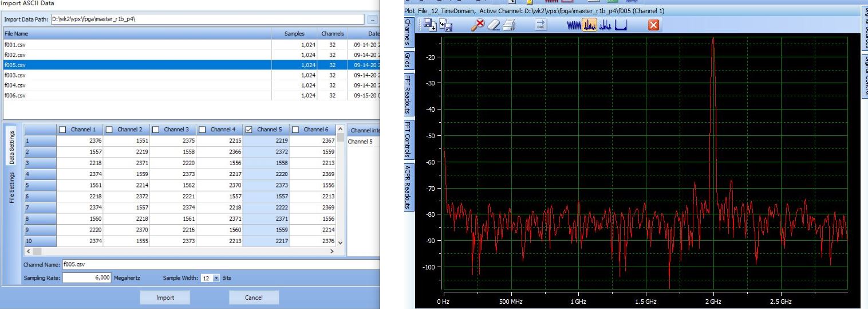Click the import path browse button
868x309 pixels.
pos(373,20)
